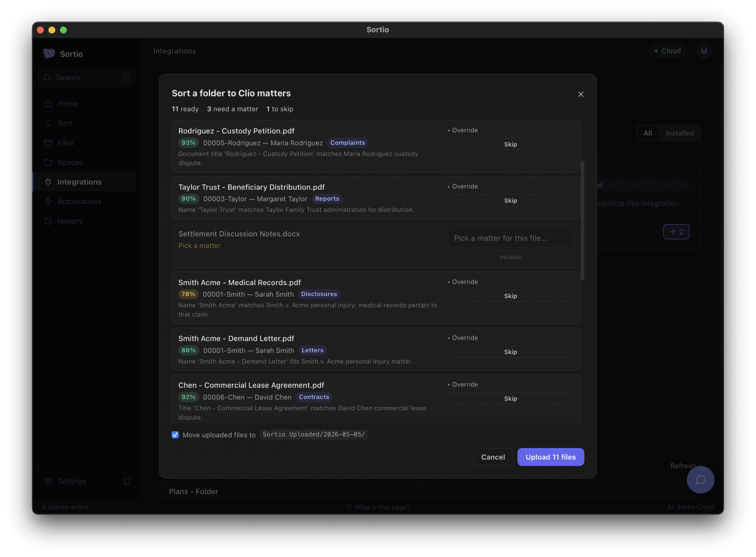The image size is (756, 557).
Task: Click Cancel in the sort dialog
Action: [x=493, y=457]
